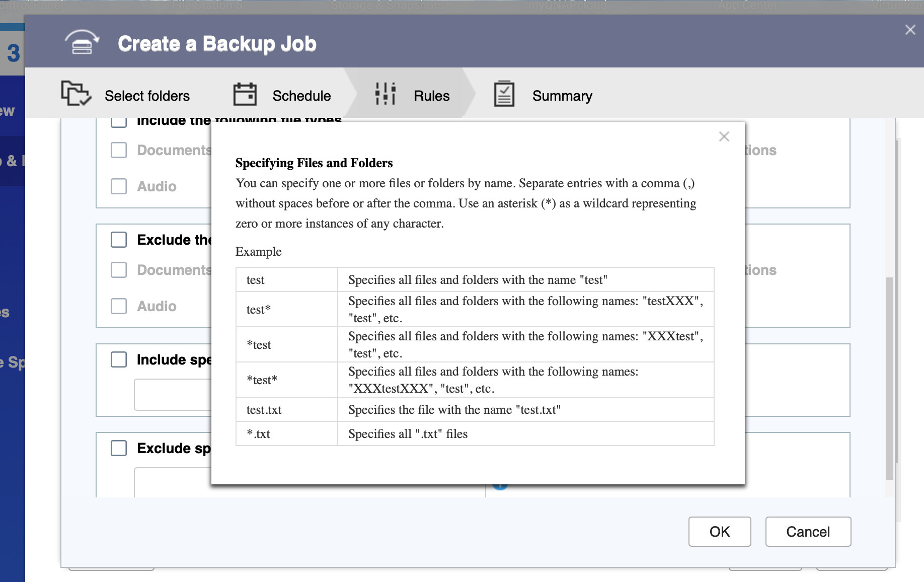Viewport: 924px width, 582px height.
Task: Click the Summary checklist icon
Action: point(504,94)
